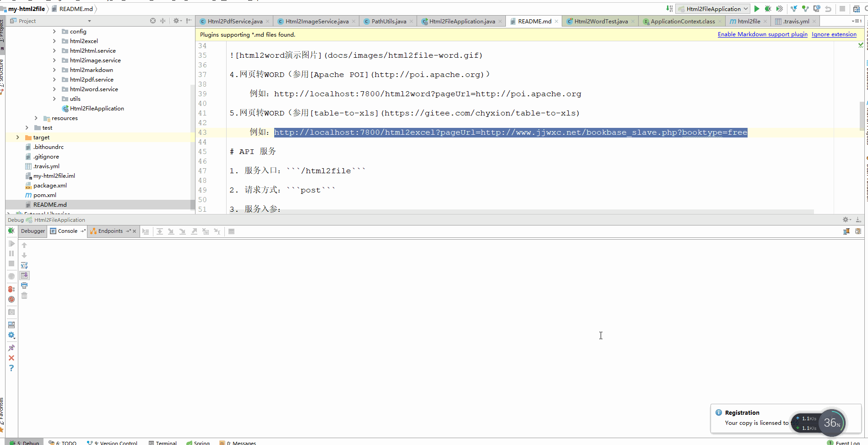Screen dimensions: 868x445
Task: Click the Stop icon in the debug sidebar
Action: click(x=11, y=264)
